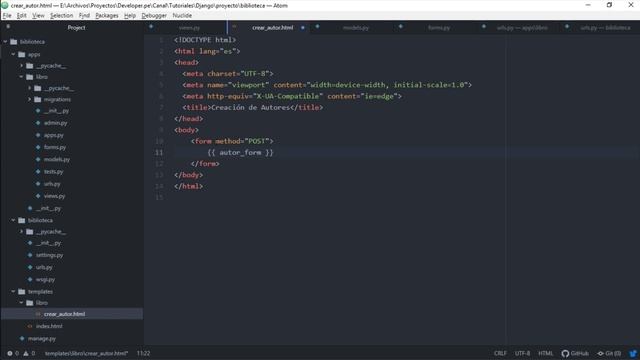
Task: Click the migrations folder icon
Action: tap(38, 99)
